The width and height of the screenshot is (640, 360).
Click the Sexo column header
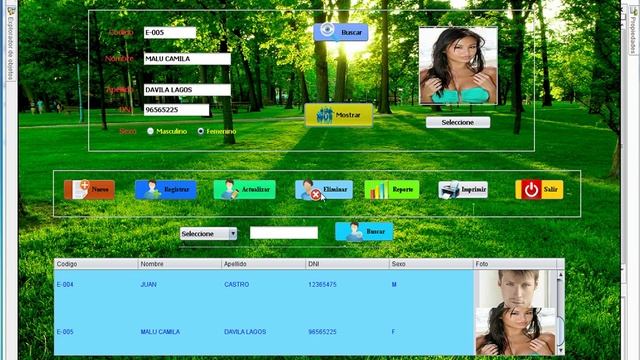[431, 264]
